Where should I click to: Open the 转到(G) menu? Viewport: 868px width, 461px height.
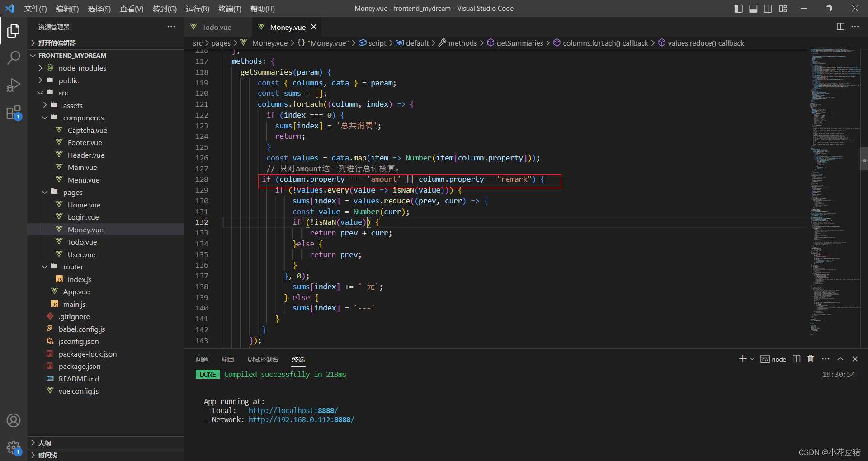165,9
